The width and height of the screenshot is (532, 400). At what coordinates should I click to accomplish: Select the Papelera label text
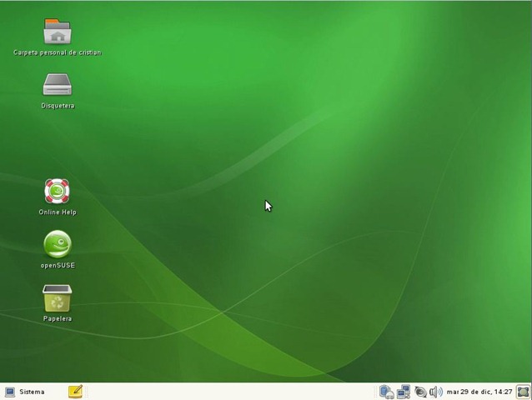coord(58,318)
